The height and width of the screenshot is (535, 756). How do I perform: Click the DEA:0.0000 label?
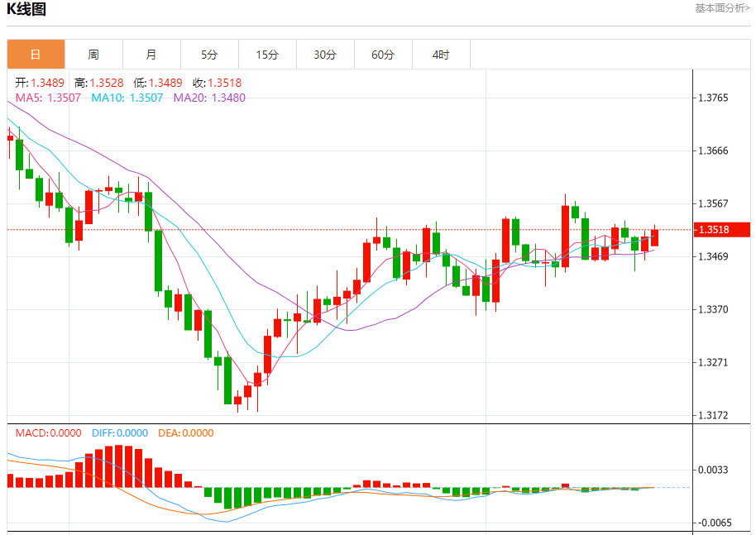click(x=185, y=432)
